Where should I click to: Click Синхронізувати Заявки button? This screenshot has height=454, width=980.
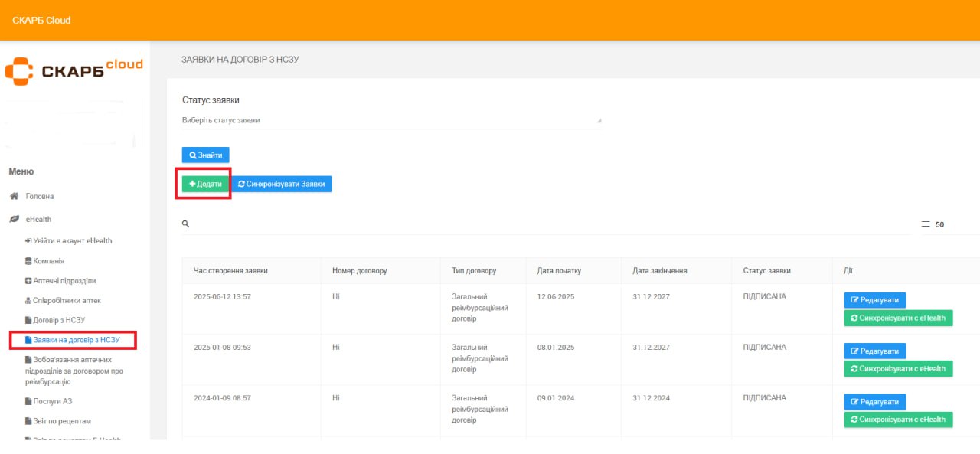coord(282,184)
